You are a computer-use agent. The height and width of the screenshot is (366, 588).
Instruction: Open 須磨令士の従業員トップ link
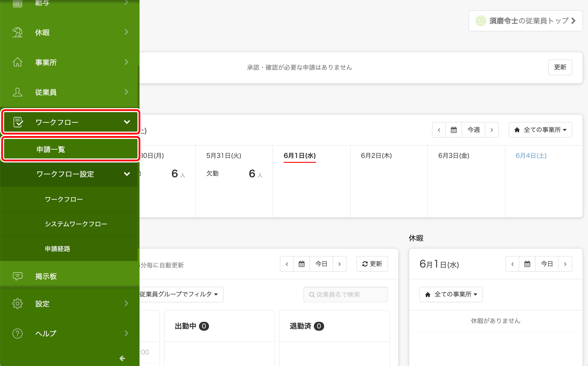pos(525,21)
